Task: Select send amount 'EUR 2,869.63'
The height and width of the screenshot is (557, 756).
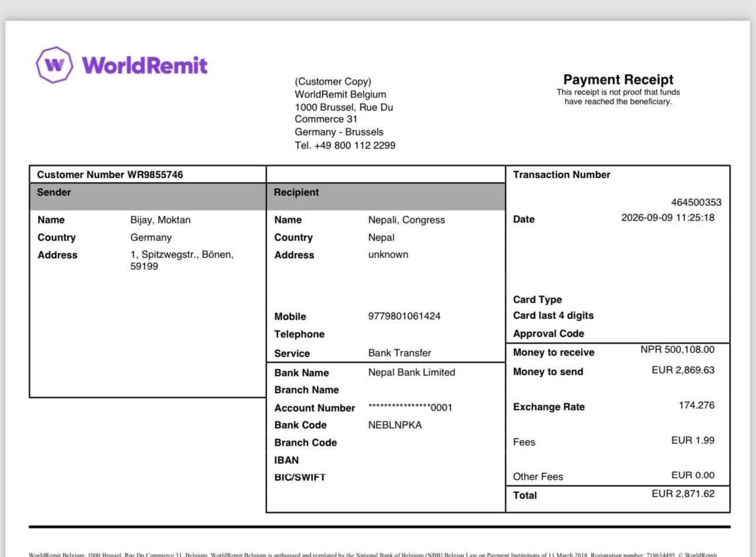Action: 683,370
